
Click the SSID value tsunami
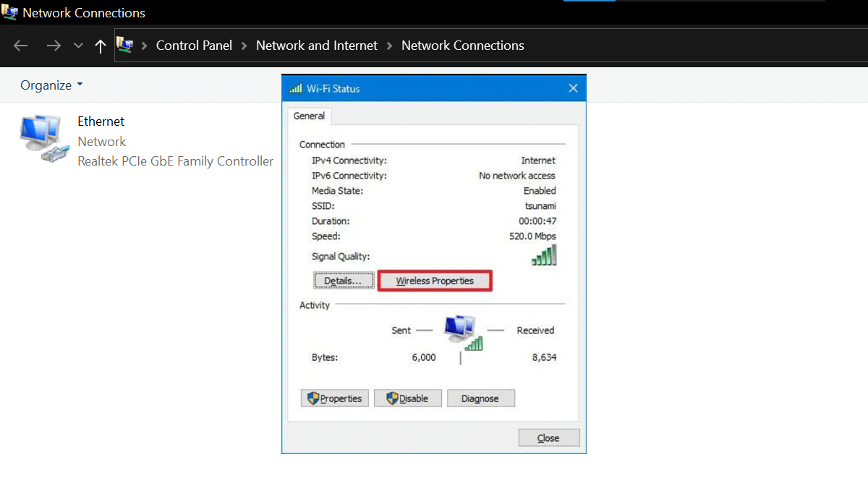click(x=540, y=206)
